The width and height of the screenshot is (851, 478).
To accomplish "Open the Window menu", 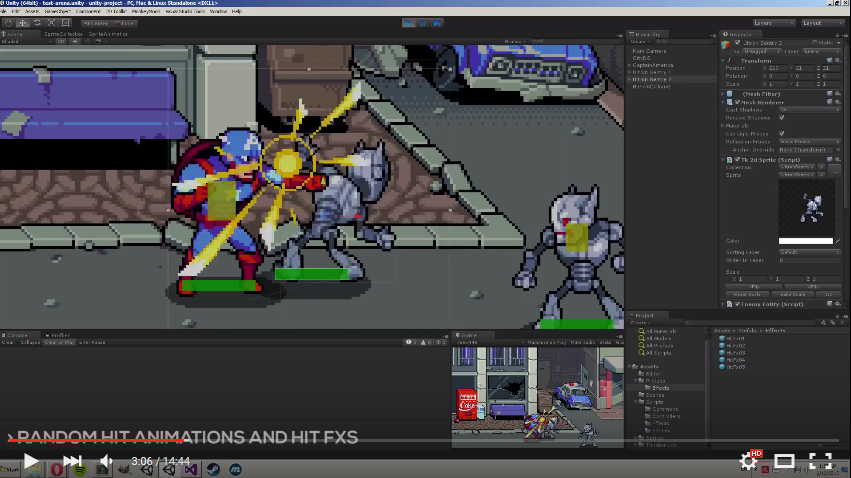I will click(x=218, y=11).
